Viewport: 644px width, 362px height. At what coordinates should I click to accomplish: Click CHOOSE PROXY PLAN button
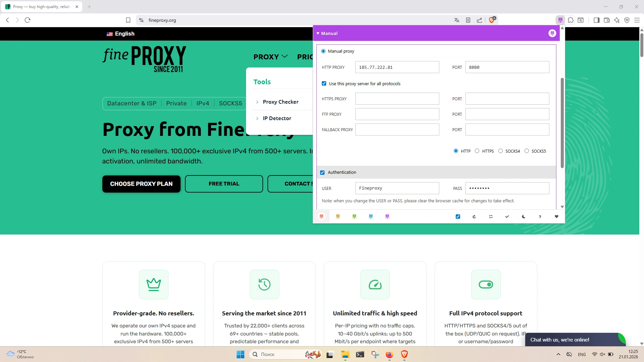point(141,184)
